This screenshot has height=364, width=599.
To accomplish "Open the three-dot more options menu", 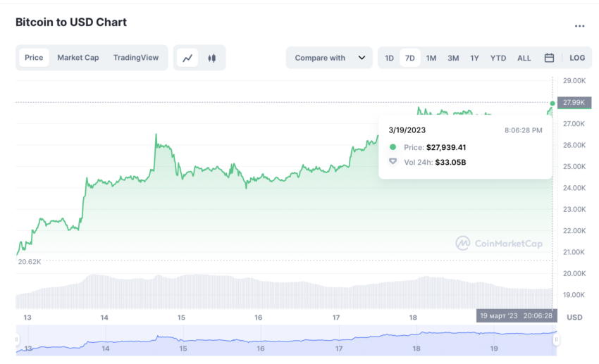I will 579,26.
